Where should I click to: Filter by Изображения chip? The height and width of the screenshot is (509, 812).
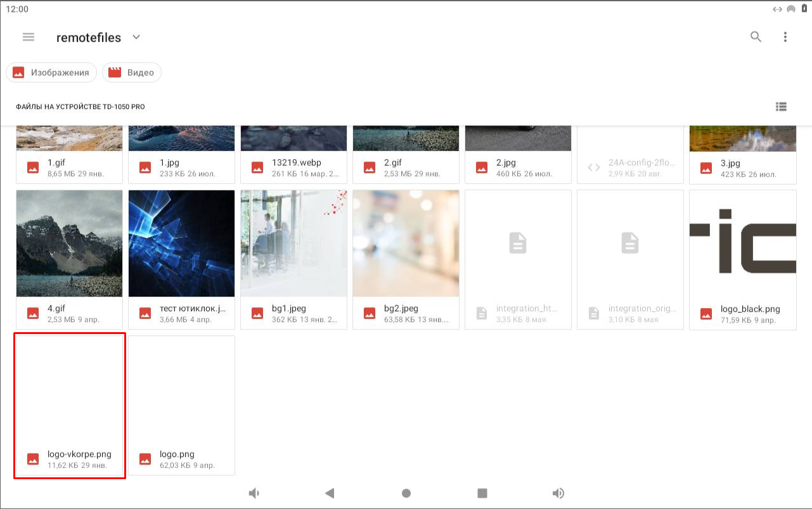51,72
